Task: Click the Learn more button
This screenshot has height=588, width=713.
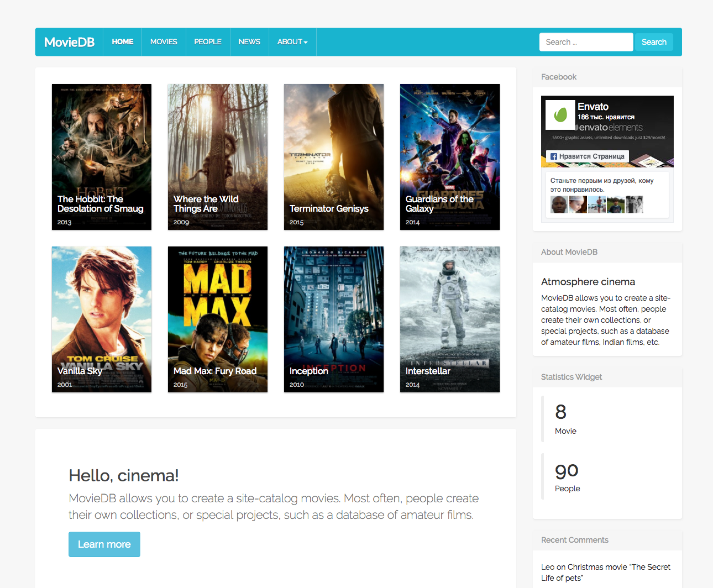Action: [x=104, y=544]
